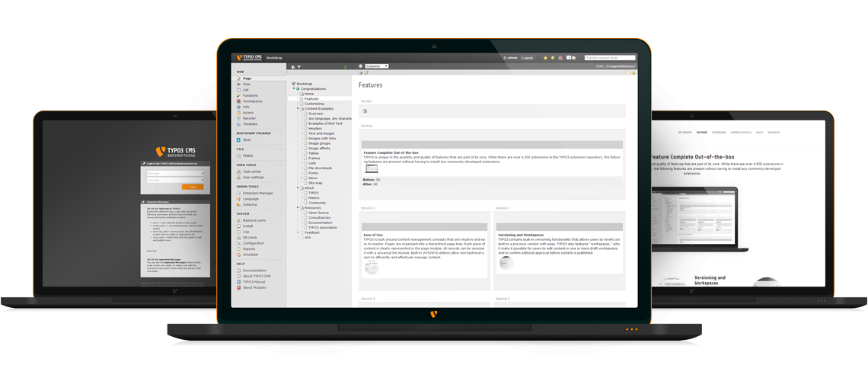Collapse the Content Examples tree node
The height and width of the screenshot is (378, 868).
coord(297,108)
